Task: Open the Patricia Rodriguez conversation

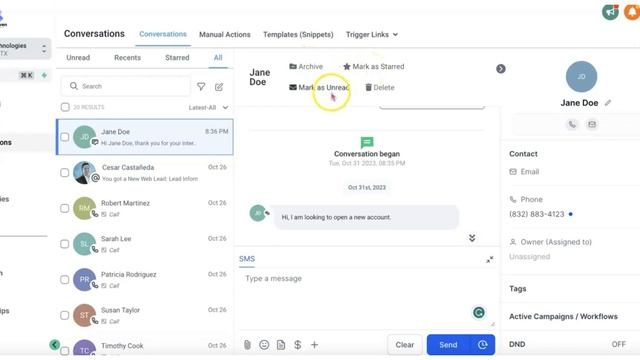Action: 145,280
